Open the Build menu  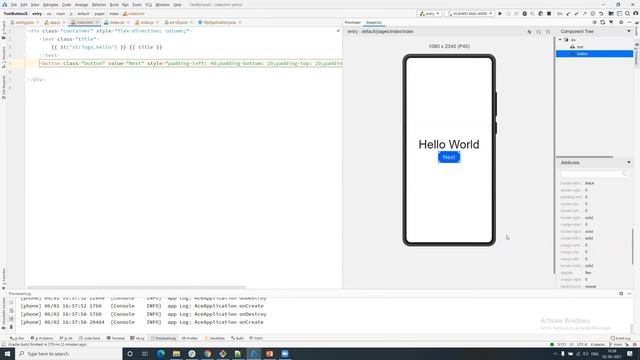(x=114, y=4)
